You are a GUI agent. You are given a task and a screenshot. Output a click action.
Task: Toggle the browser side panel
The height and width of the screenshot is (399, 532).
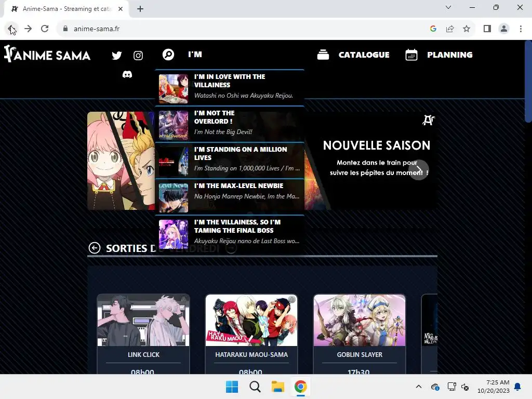pos(487,29)
